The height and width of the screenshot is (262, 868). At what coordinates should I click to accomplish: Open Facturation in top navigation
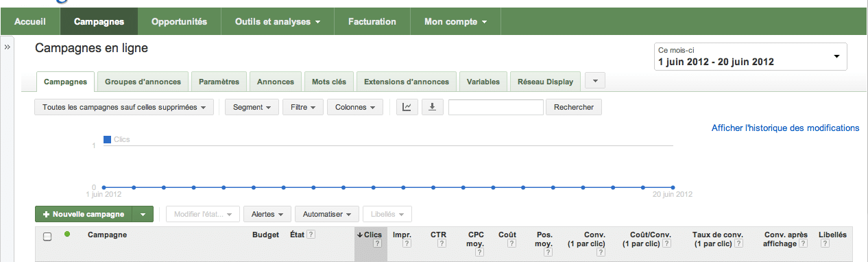tap(372, 22)
